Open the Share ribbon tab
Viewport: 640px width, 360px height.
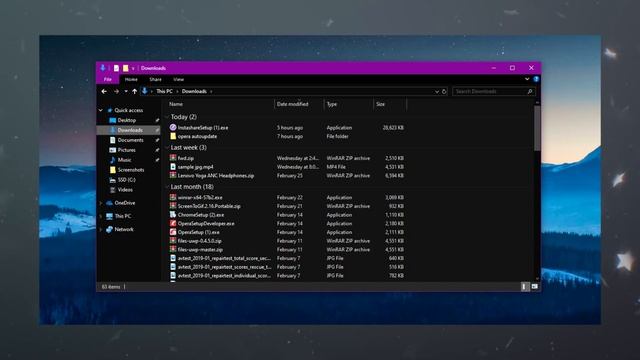[156, 80]
